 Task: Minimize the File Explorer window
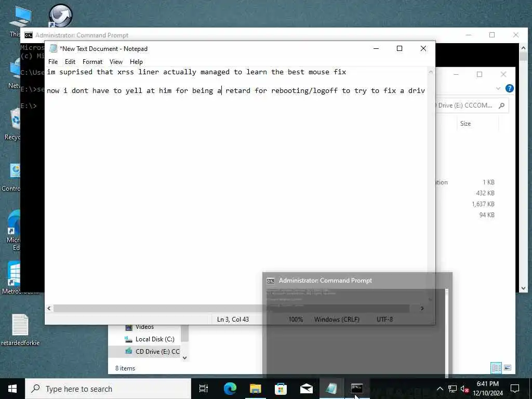click(456, 74)
